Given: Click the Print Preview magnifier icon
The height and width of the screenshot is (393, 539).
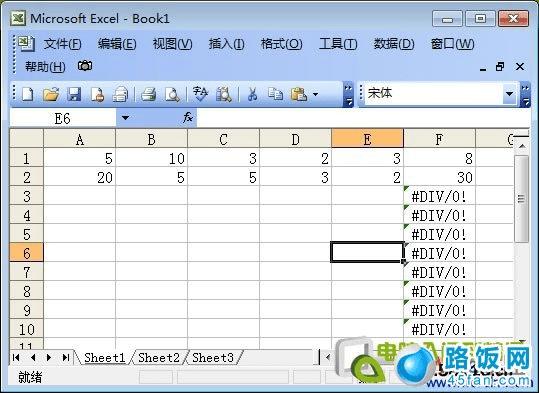Looking at the screenshot, I should [x=172, y=94].
